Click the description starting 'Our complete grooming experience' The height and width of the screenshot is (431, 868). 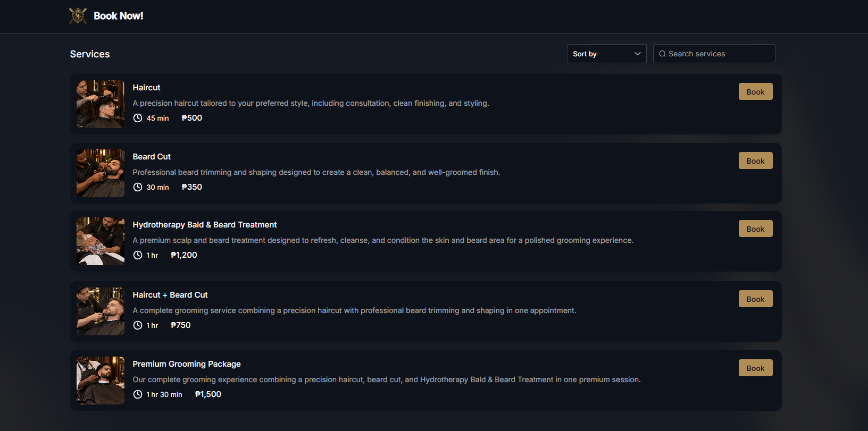387,379
